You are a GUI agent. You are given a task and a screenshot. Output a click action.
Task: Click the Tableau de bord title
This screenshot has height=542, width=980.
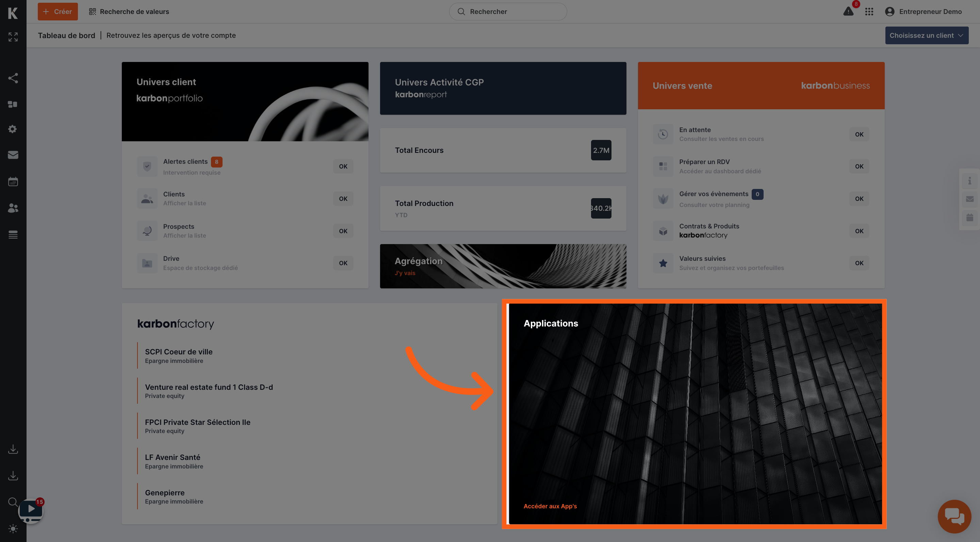pos(67,35)
